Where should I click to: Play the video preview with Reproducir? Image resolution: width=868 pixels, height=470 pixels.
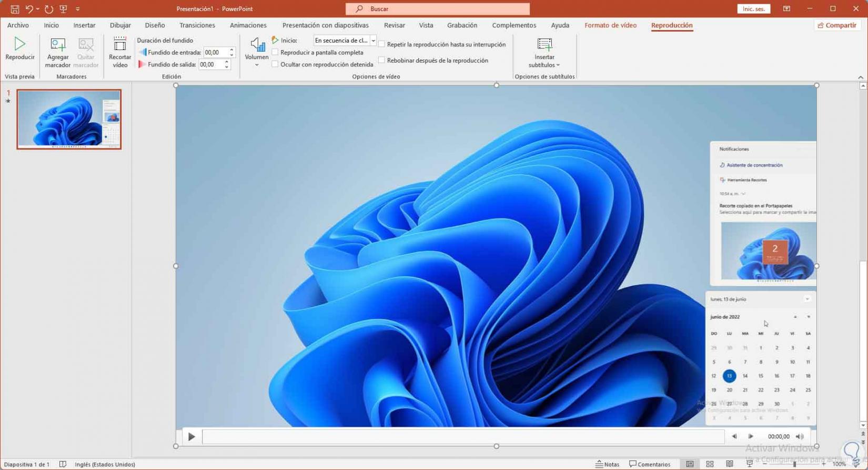coord(20,48)
